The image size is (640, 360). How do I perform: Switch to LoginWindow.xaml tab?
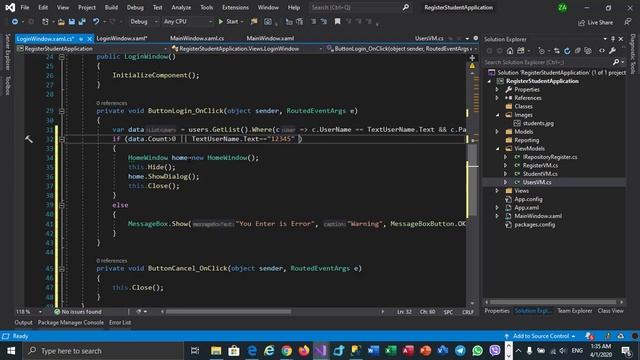[x=122, y=38]
